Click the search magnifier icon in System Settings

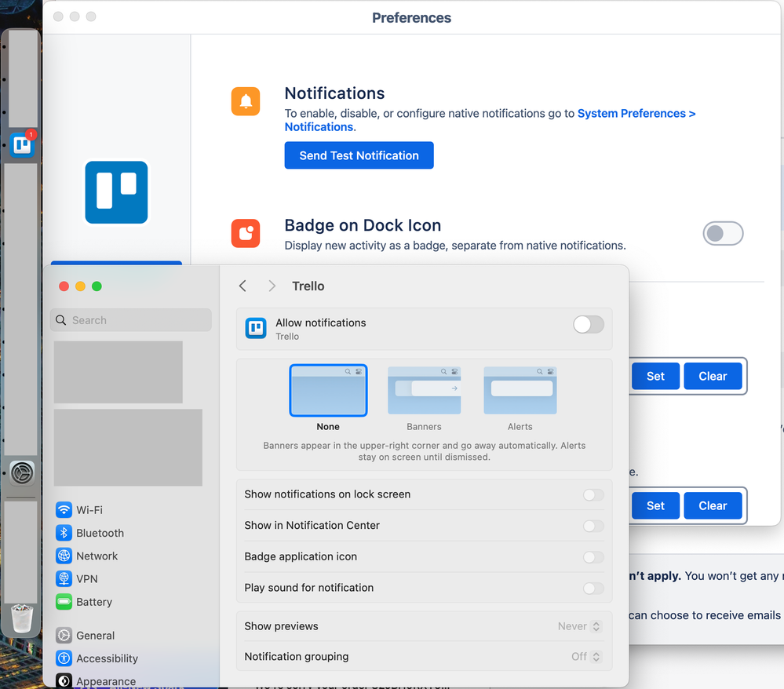pyautogui.click(x=61, y=320)
